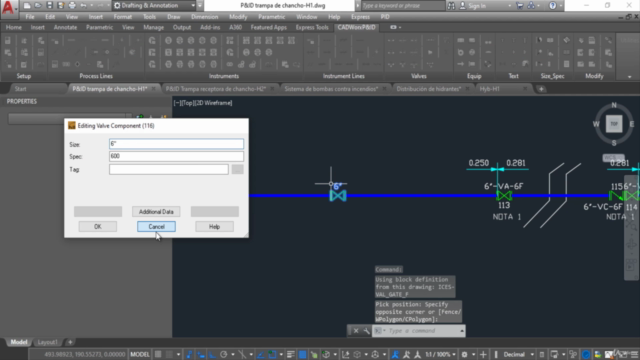
Task: Open the File menu
Action: click(30, 17)
